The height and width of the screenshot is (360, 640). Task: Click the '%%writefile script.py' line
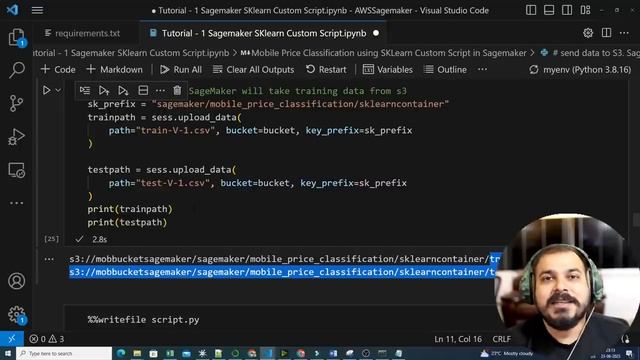pos(143,320)
